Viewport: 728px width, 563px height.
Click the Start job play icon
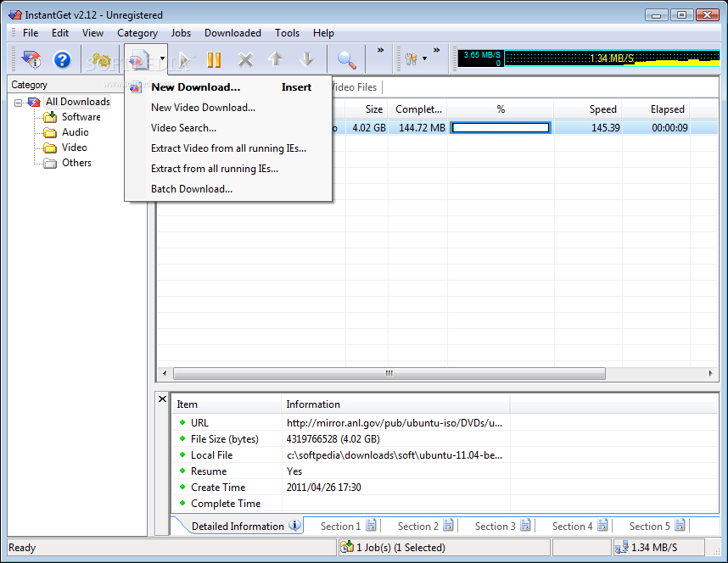pyautogui.click(x=184, y=59)
